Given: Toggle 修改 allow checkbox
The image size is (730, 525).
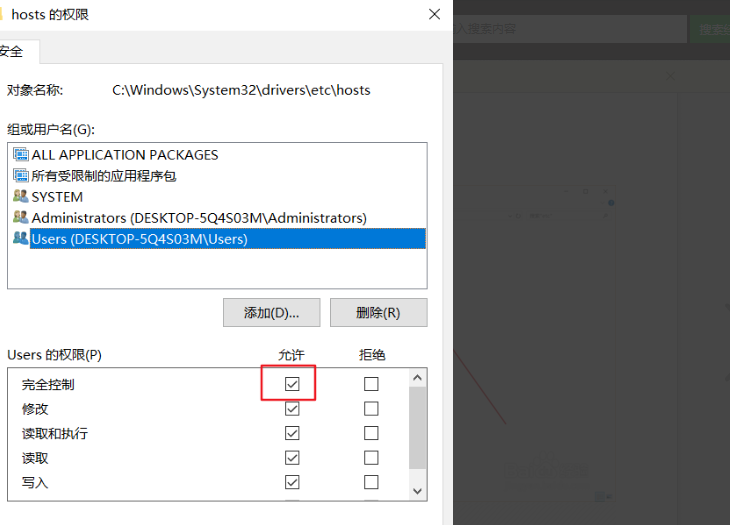Looking at the screenshot, I should 292,409.
